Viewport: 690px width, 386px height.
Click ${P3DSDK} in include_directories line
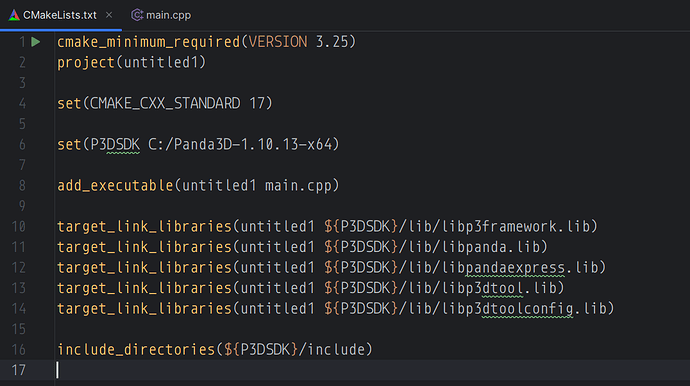(x=261, y=349)
